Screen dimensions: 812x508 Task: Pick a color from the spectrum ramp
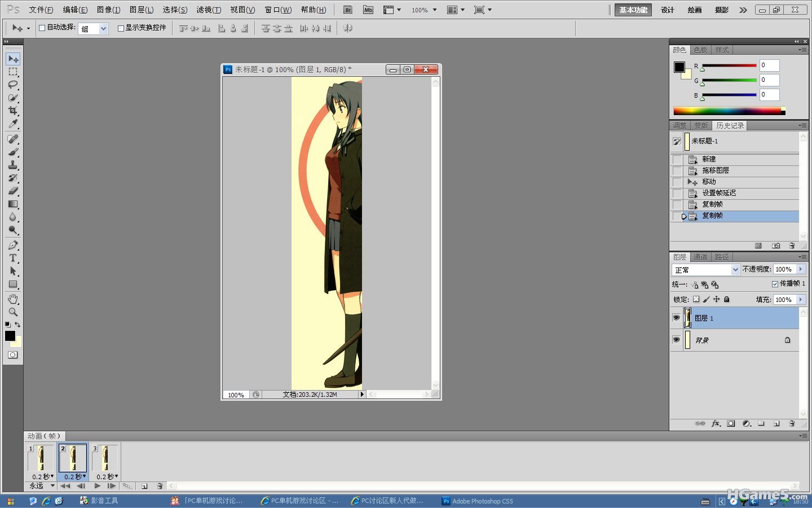coord(729,111)
